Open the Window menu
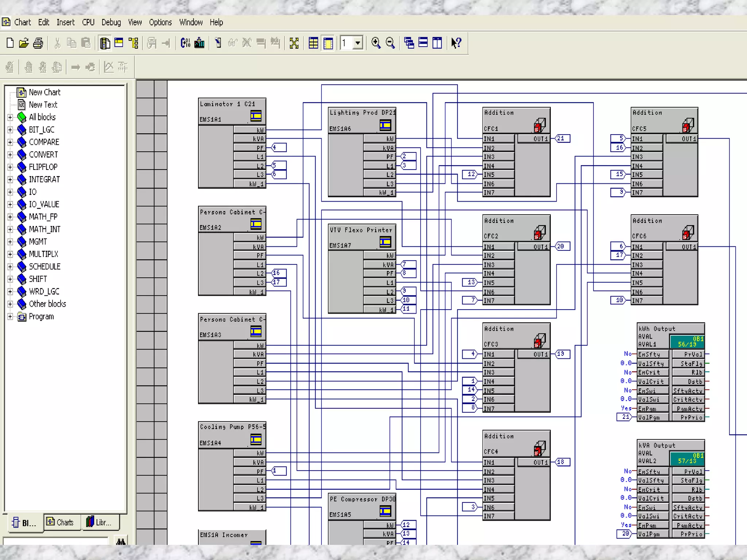The width and height of the screenshot is (747, 560). pyautogui.click(x=191, y=22)
